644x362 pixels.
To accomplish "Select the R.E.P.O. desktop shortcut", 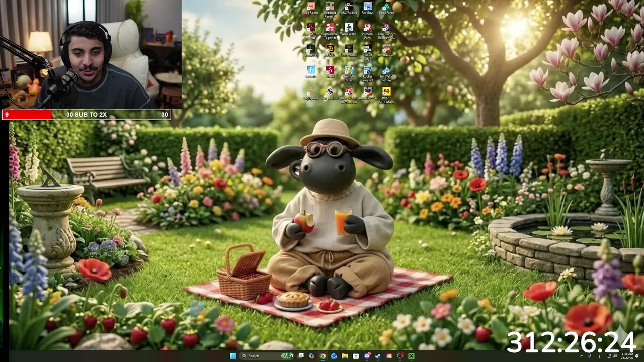I will click(x=330, y=51).
